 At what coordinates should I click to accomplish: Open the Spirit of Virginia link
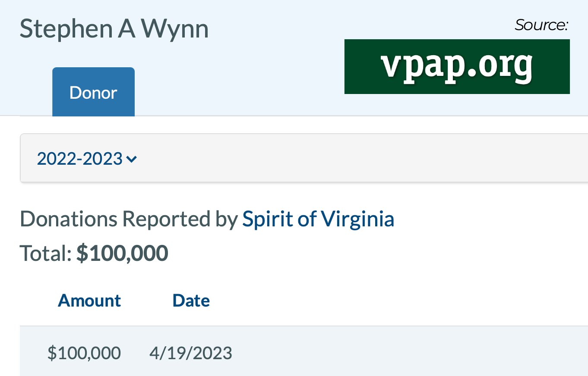318,219
